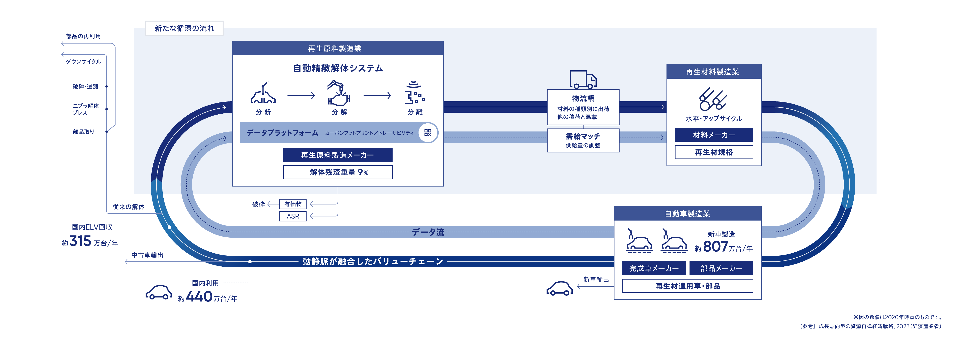980x346 pixels.
Task: Click the 再生材適用車・部品 box
Action: (688, 286)
